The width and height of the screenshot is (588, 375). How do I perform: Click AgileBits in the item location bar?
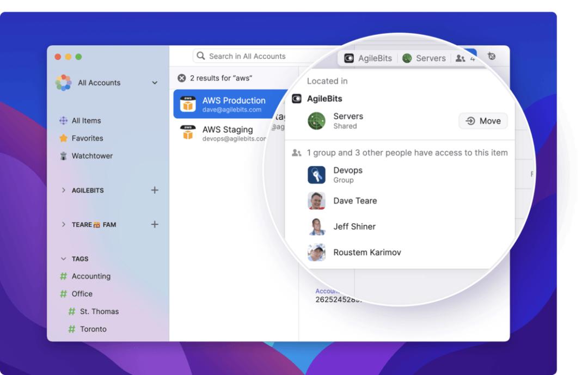point(368,58)
